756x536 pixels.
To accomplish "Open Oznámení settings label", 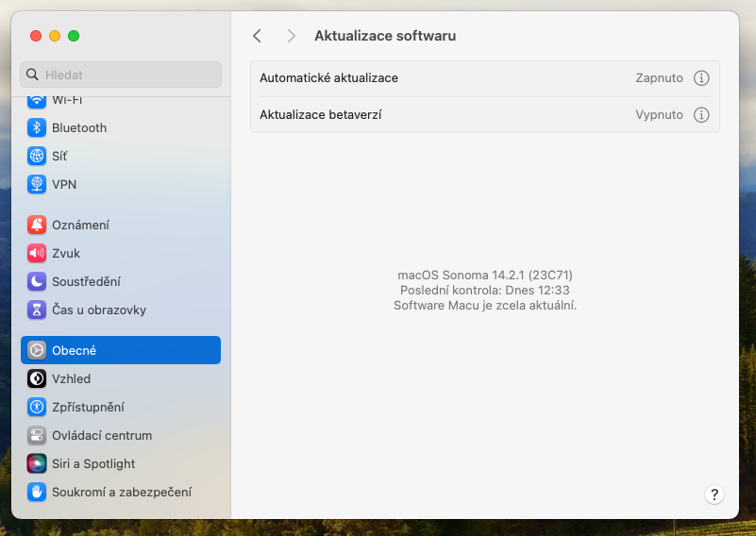I will point(80,226).
